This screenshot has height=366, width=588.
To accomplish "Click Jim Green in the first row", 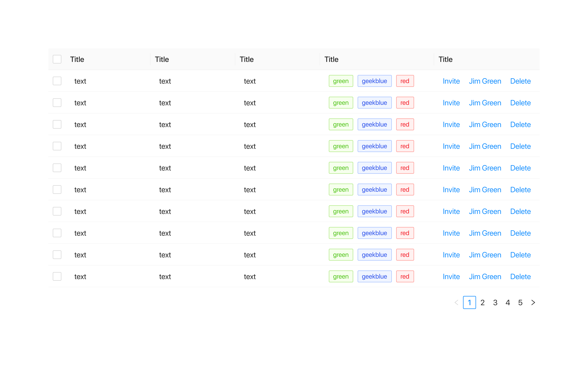I will click(x=485, y=81).
